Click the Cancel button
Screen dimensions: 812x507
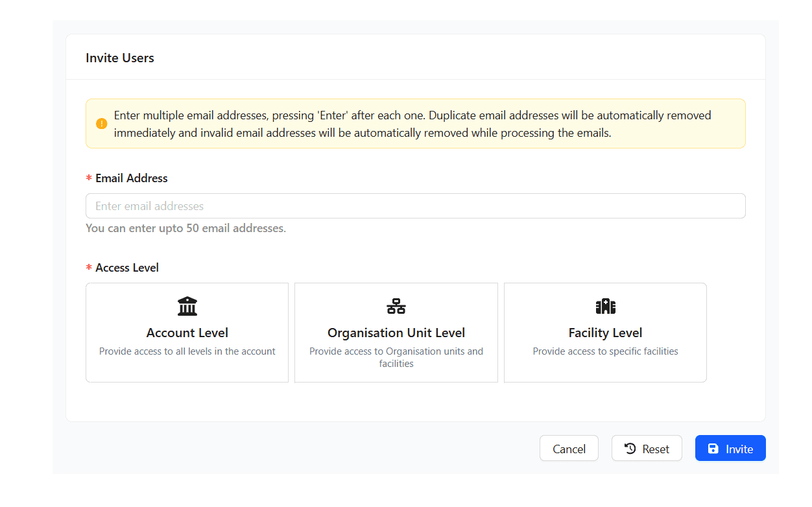(569, 448)
